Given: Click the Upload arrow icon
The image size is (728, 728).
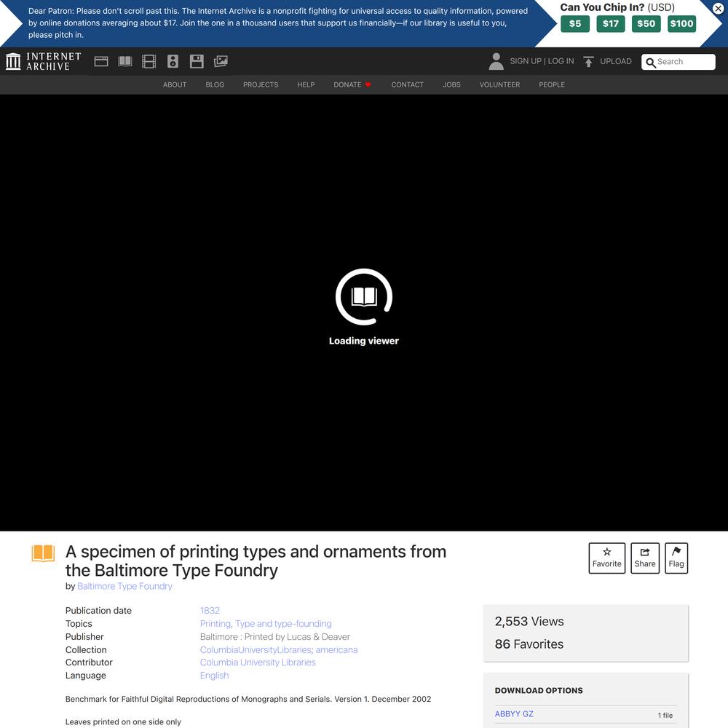Looking at the screenshot, I should (x=588, y=62).
